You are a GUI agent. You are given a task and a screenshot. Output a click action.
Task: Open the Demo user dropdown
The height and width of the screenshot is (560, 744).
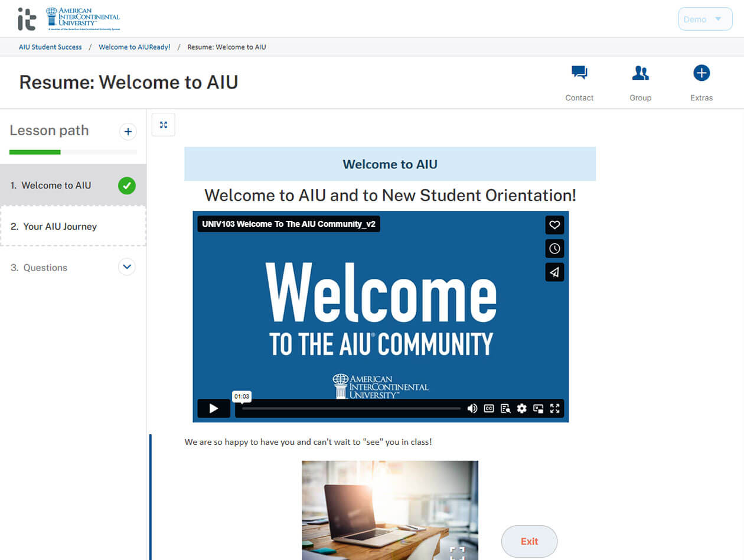(705, 19)
